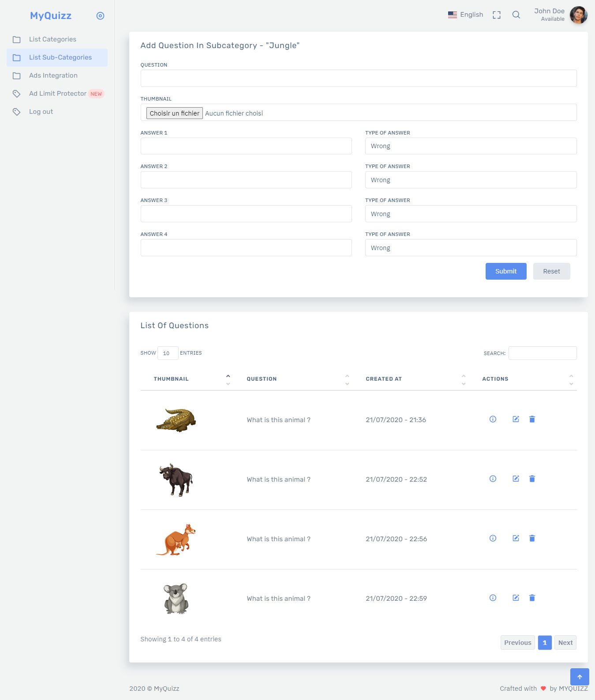Open Type of Answer dropdown for Answer 3
The image size is (595, 700).
[x=471, y=214]
